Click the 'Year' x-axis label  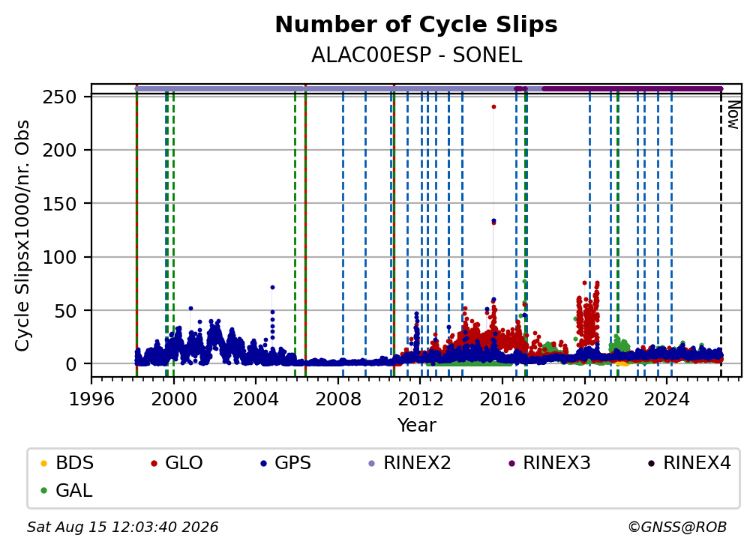coord(416,426)
